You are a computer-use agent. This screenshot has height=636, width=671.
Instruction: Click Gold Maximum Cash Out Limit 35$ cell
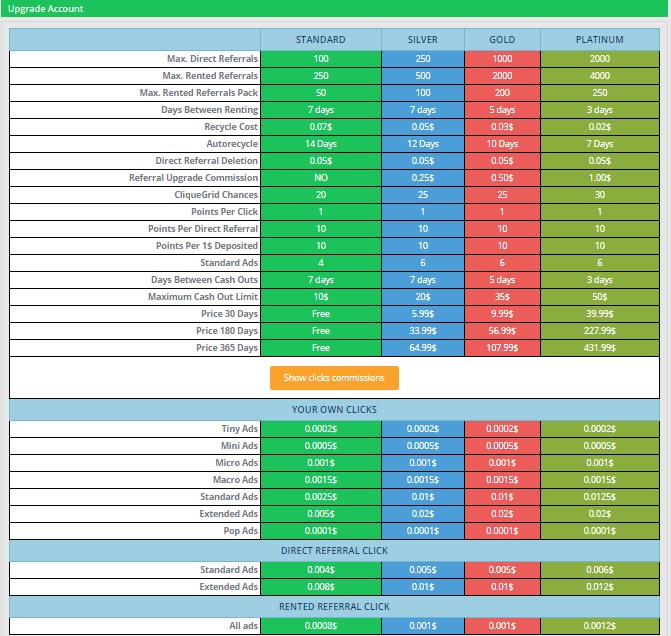coord(502,297)
